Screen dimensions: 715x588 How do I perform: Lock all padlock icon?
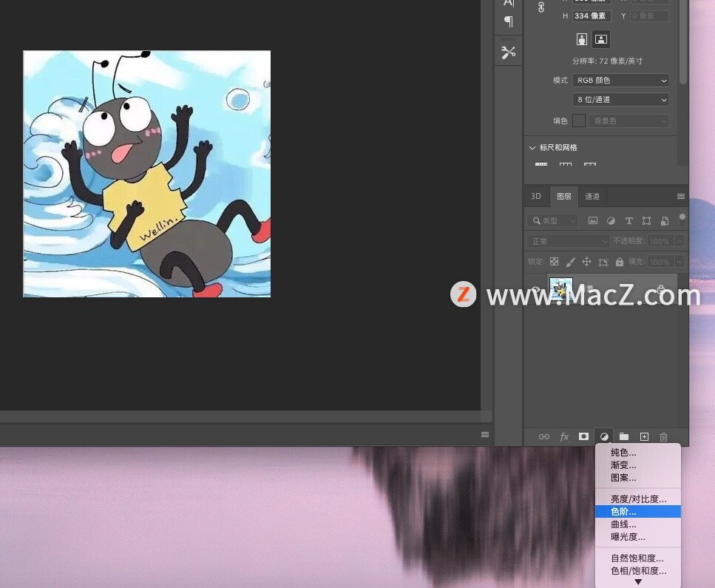coord(619,261)
